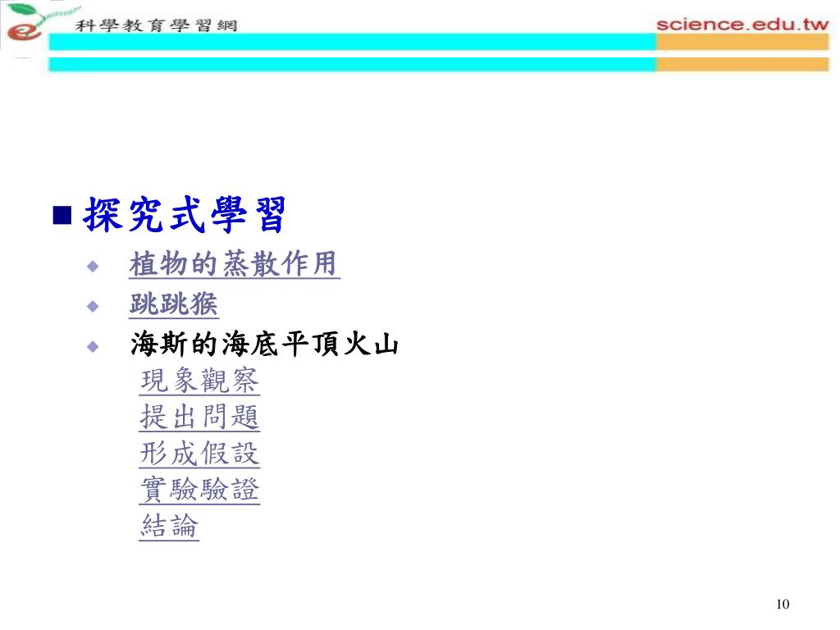Open the 形成假設 link
The width and height of the screenshot is (840, 630).
tap(199, 453)
